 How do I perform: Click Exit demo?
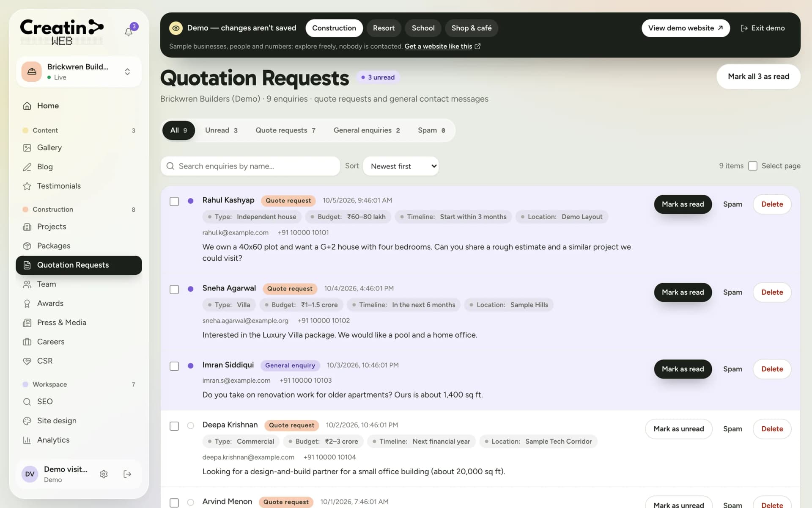pyautogui.click(x=763, y=28)
